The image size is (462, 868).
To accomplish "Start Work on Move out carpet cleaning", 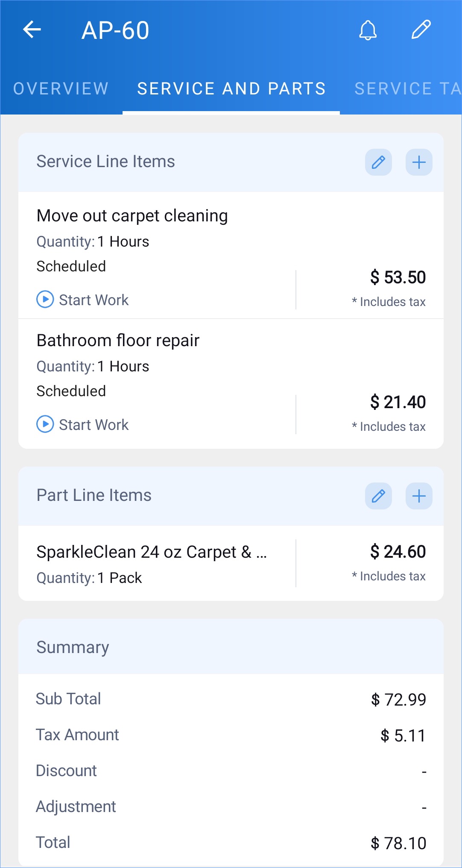I will [x=82, y=300].
